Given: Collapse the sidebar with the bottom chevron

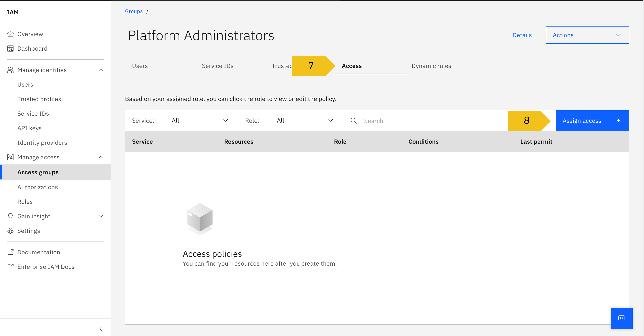Looking at the screenshot, I should tap(101, 329).
